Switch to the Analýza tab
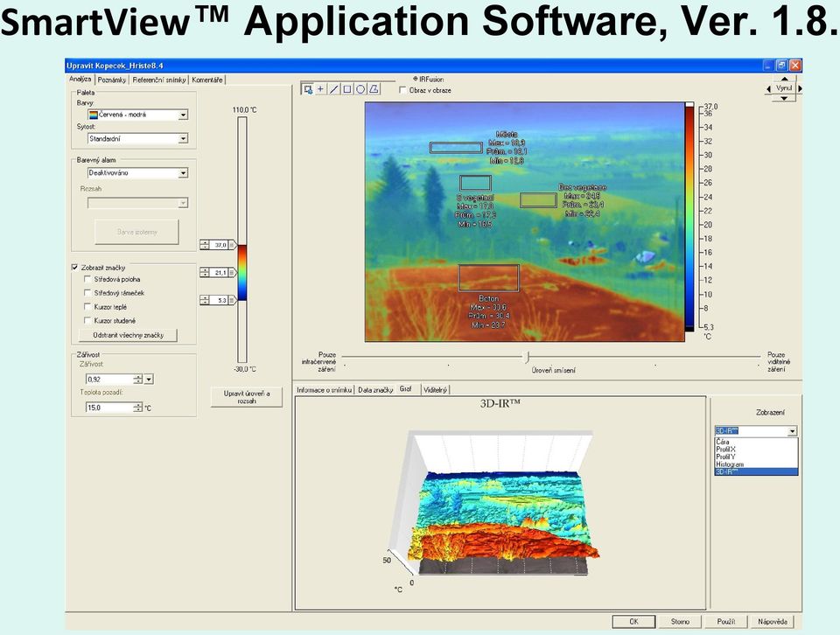Image resolution: width=840 pixels, height=635 pixels. [x=80, y=80]
